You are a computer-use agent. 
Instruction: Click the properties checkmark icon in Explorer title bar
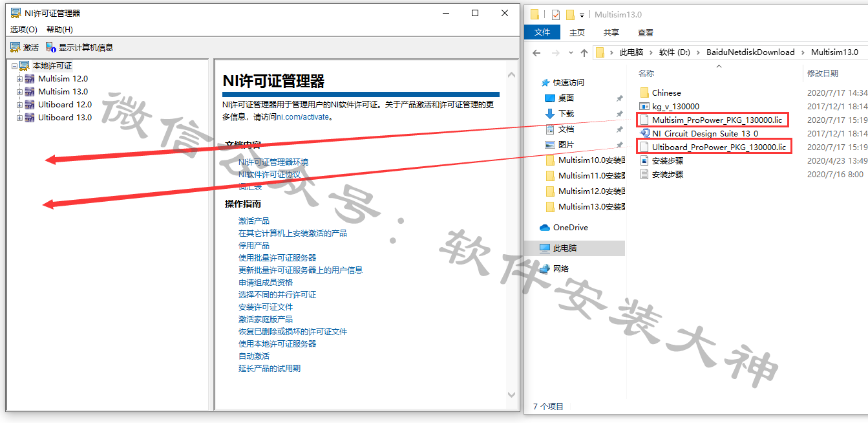tap(556, 14)
